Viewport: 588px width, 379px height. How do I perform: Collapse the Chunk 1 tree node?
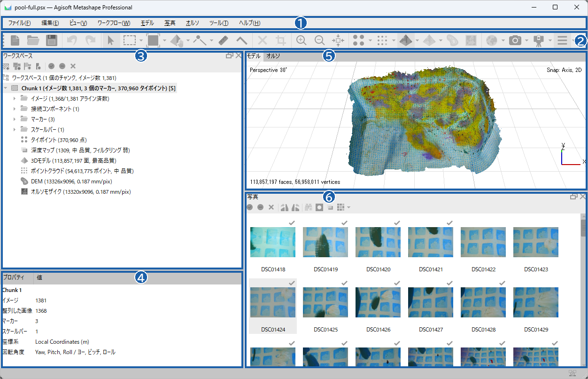tap(5, 88)
